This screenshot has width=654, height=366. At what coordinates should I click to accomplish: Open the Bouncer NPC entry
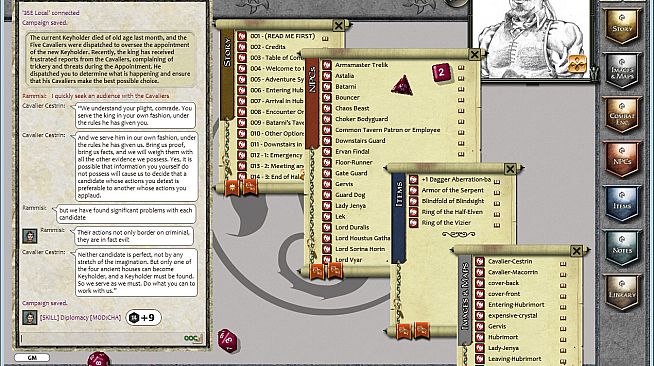(347, 98)
